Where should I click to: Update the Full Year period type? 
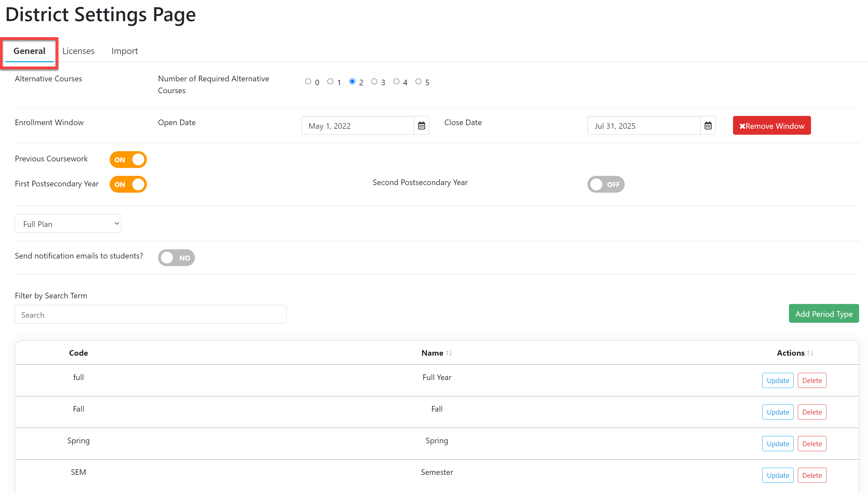(778, 380)
